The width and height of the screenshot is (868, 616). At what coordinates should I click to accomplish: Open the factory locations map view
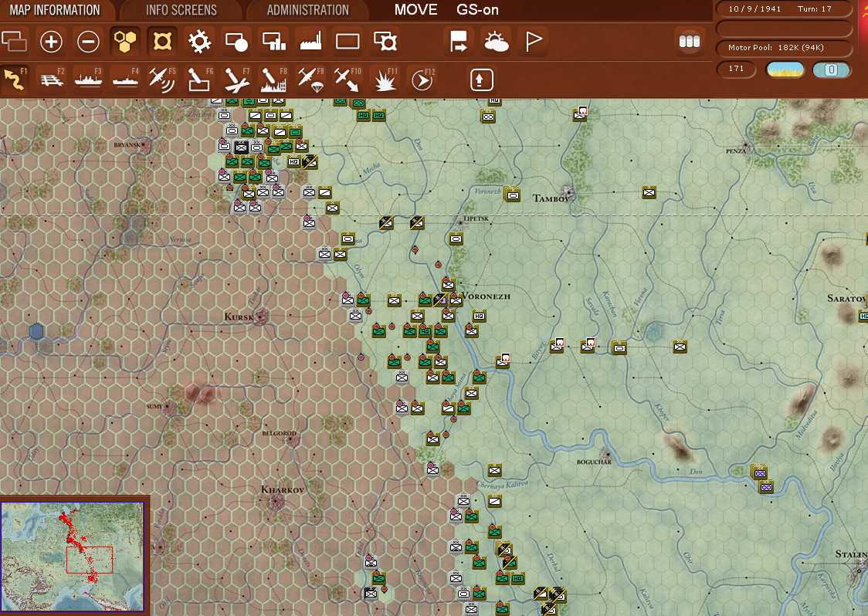[310, 40]
